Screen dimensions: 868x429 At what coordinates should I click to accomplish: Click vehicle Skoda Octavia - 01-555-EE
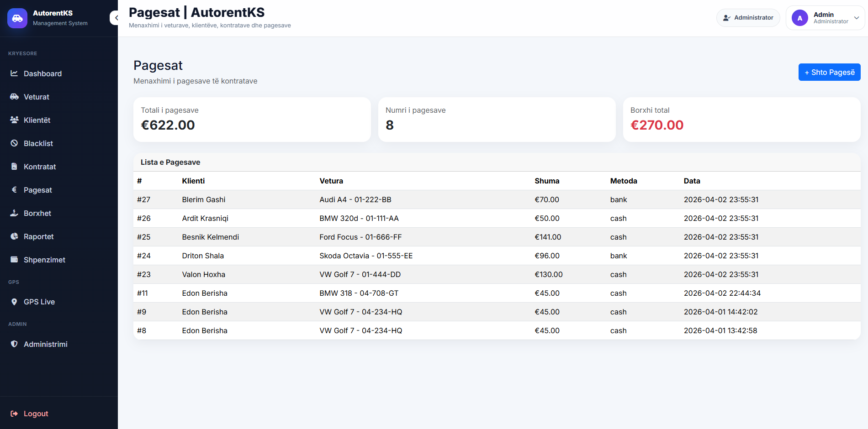coord(366,256)
